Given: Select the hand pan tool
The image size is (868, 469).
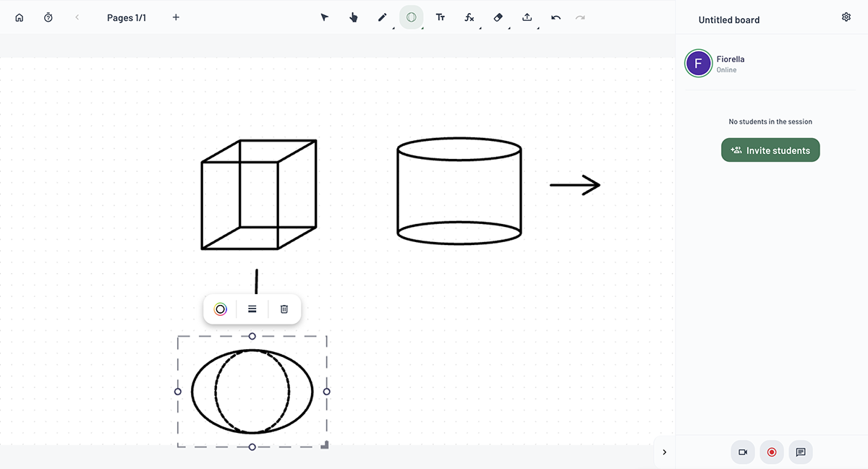Looking at the screenshot, I should [354, 17].
